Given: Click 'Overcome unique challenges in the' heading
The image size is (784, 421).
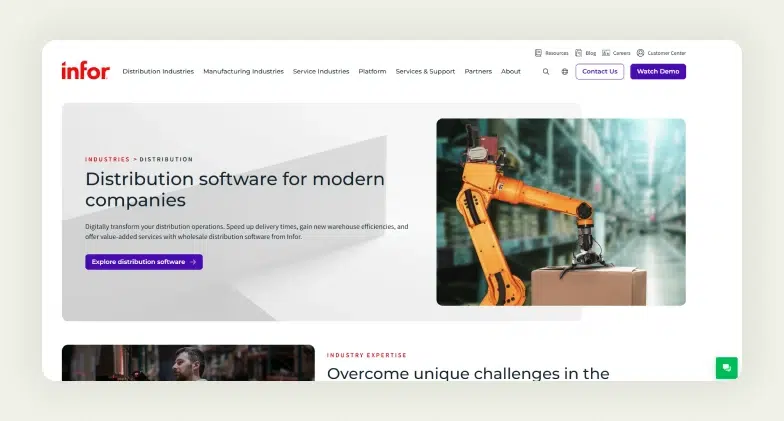Looking at the screenshot, I should click(468, 374).
